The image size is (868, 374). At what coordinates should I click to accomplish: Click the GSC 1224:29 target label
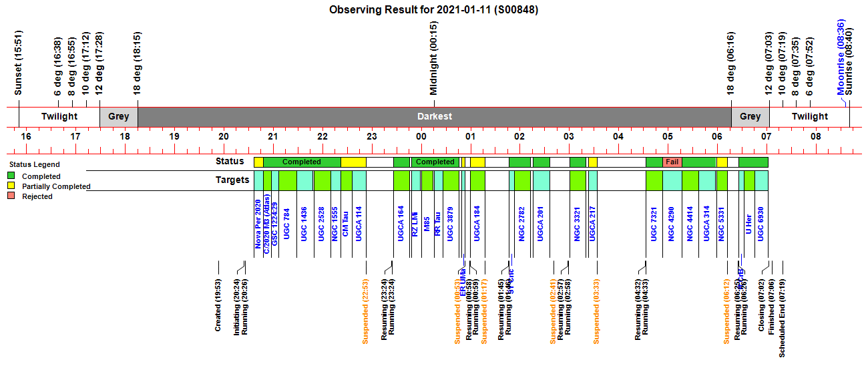click(x=275, y=223)
